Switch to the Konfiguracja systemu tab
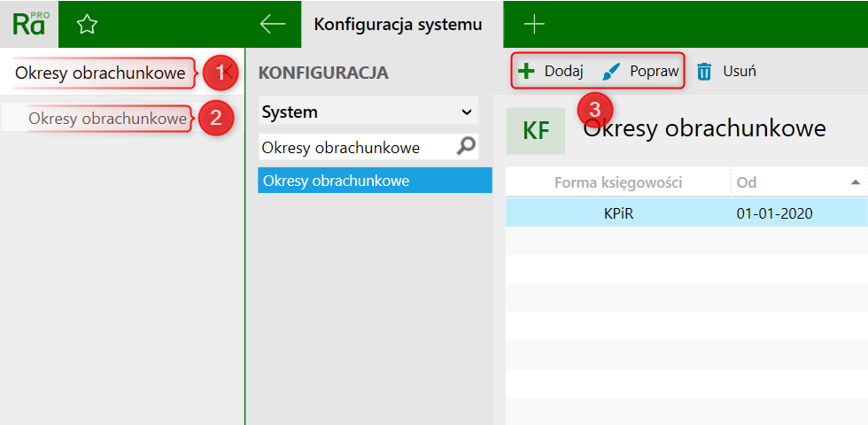 [402, 25]
